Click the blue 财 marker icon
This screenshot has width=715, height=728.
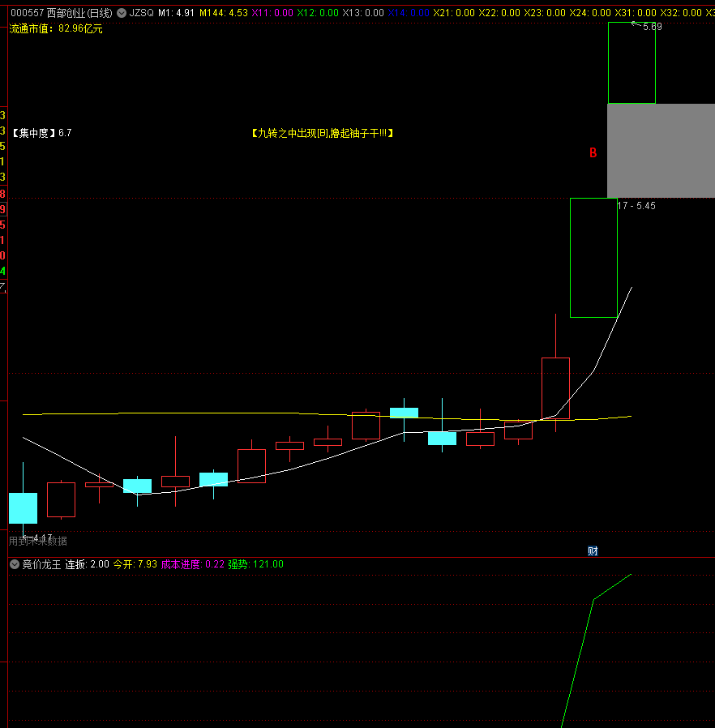click(593, 551)
